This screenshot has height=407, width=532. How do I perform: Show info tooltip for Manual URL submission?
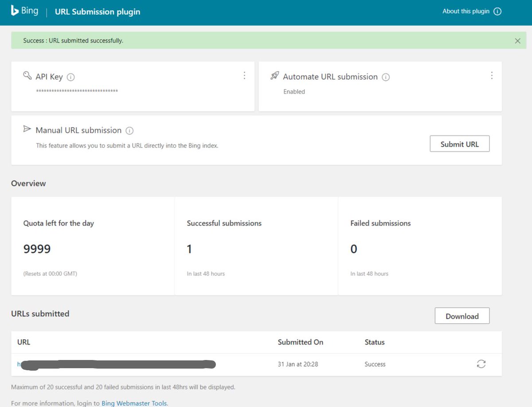pyautogui.click(x=129, y=131)
